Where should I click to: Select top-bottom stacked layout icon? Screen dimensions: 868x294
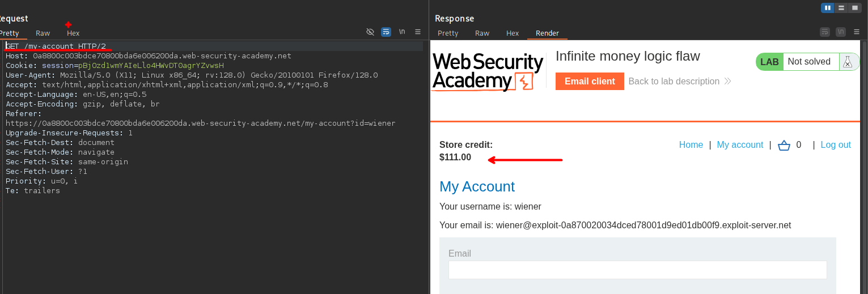point(841,8)
